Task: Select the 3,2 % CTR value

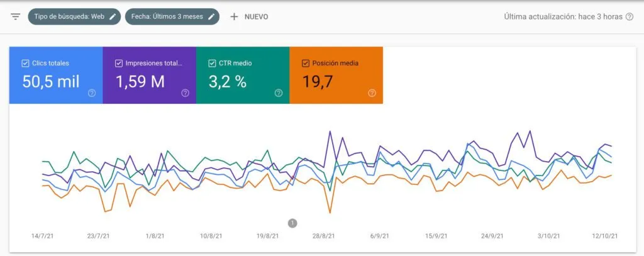Action: (228, 82)
